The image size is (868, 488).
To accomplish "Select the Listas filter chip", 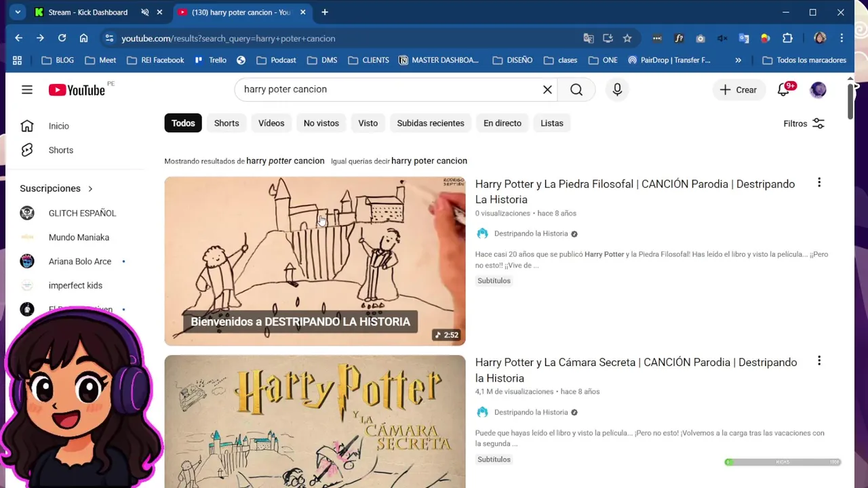I will coord(552,123).
